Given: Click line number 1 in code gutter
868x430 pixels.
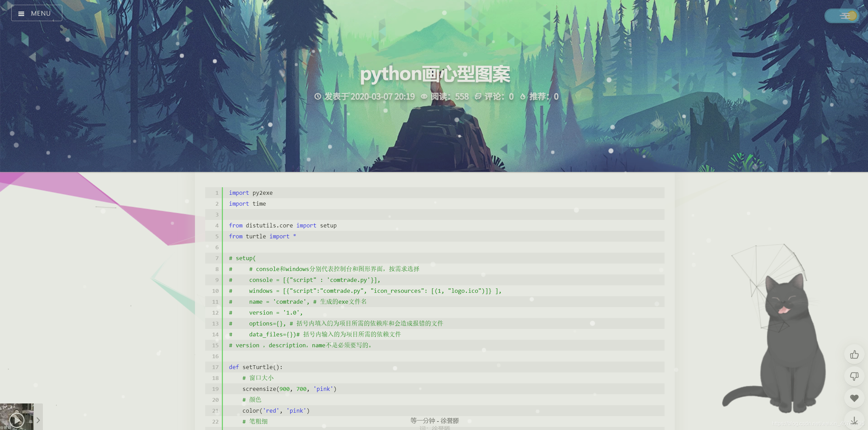Looking at the screenshot, I should [x=217, y=193].
